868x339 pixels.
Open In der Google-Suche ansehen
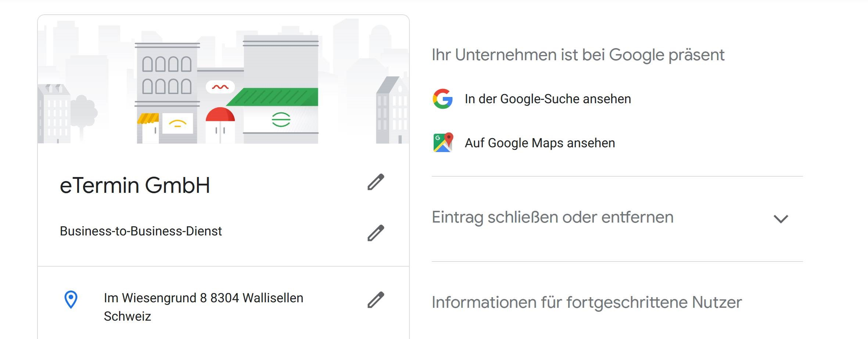[548, 99]
